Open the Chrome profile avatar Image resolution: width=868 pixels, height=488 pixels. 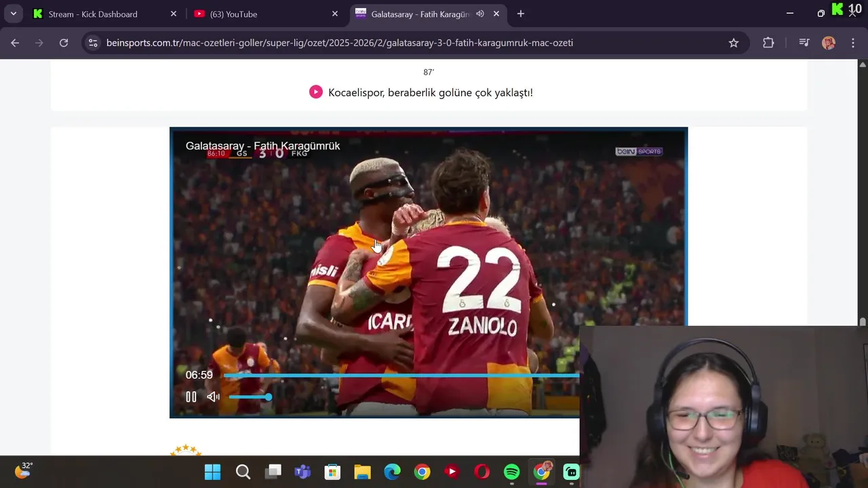pyautogui.click(x=829, y=43)
